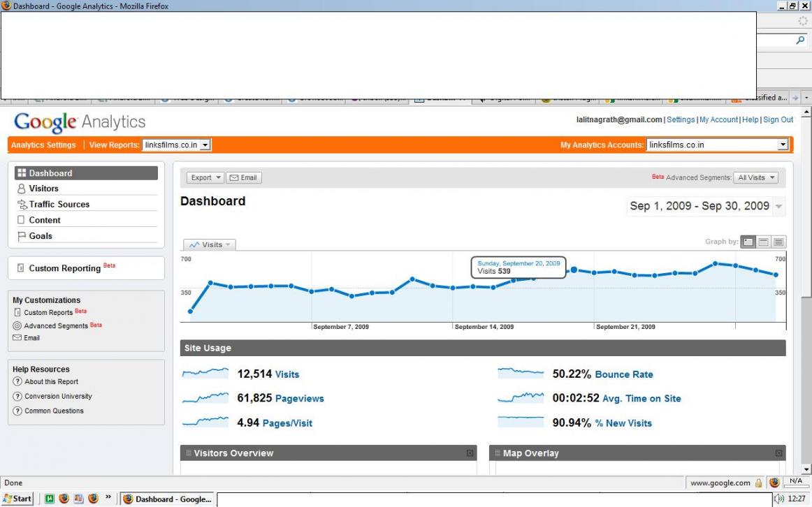Click the Visitors Overview drag handle icon
This screenshot has height=507, width=812.
point(189,453)
